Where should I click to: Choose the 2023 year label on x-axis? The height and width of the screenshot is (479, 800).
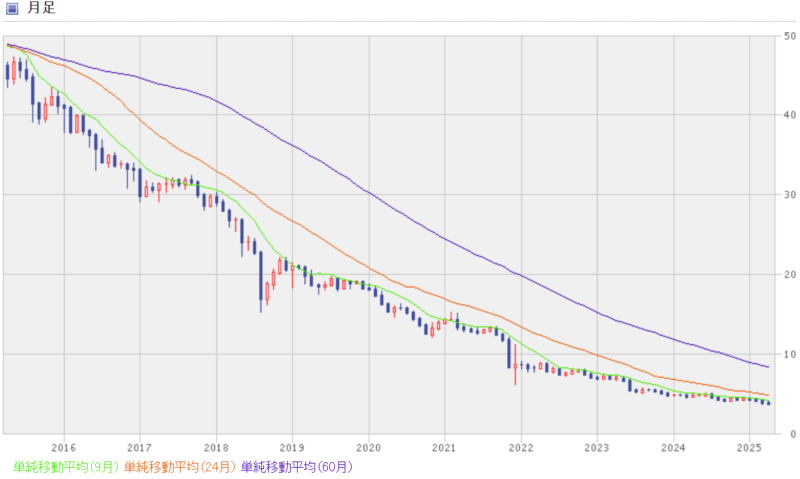pyautogui.click(x=597, y=446)
